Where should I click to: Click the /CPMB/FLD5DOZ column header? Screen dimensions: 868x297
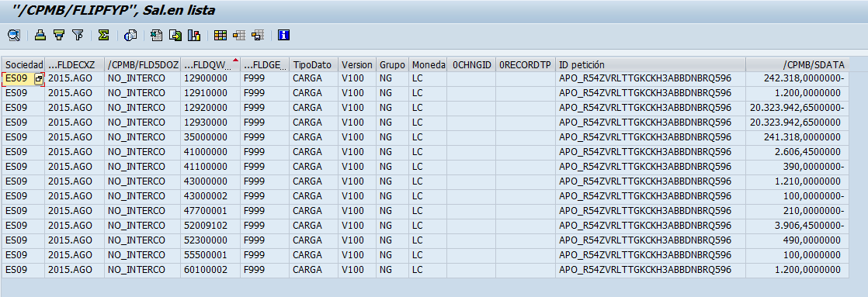[143, 64]
